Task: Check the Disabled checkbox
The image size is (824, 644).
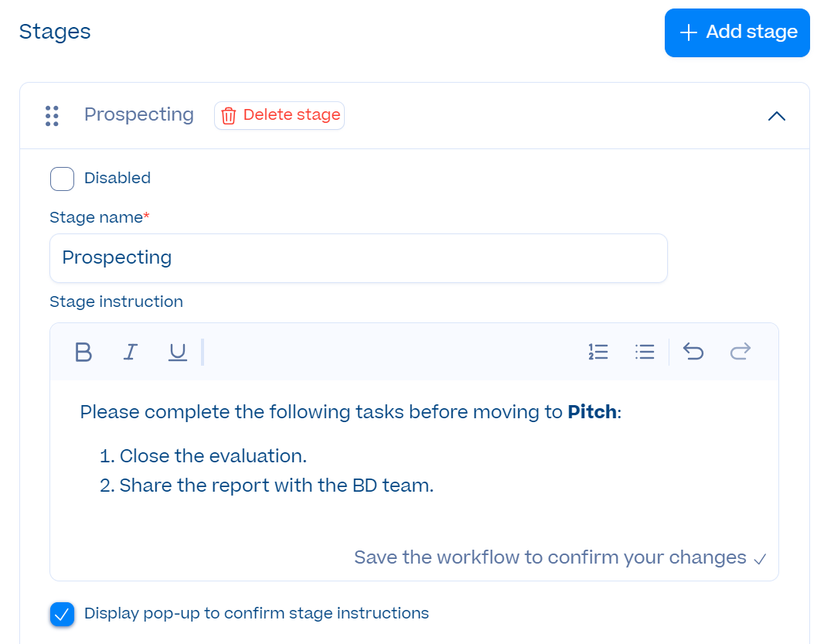Action: [62, 179]
